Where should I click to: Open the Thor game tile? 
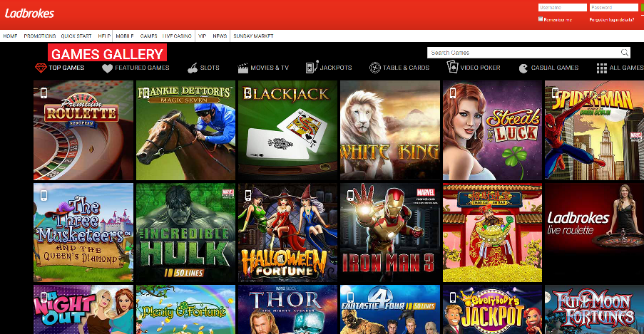(x=288, y=309)
